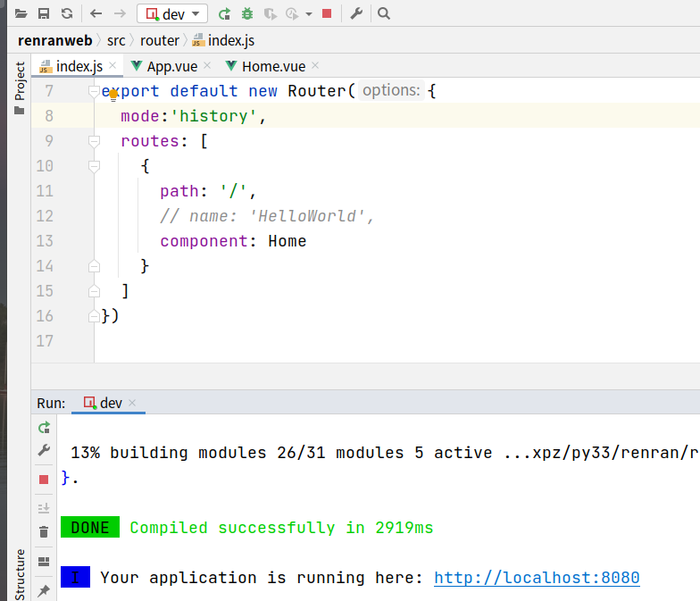Stop dev with Run panel red square

click(44, 480)
